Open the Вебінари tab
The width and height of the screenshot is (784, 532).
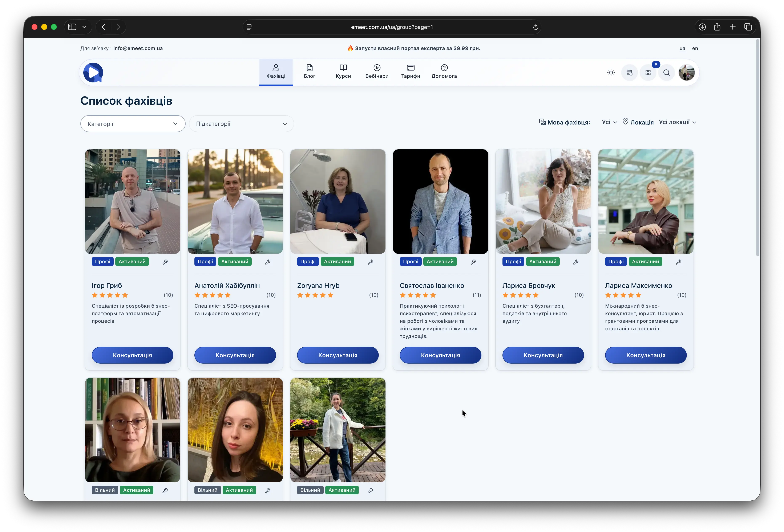377,72
